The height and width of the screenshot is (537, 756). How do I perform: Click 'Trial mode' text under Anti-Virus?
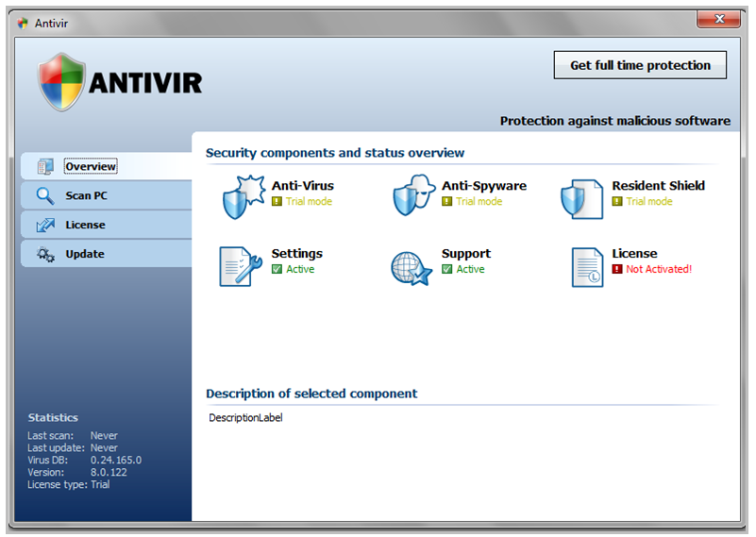click(309, 201)
